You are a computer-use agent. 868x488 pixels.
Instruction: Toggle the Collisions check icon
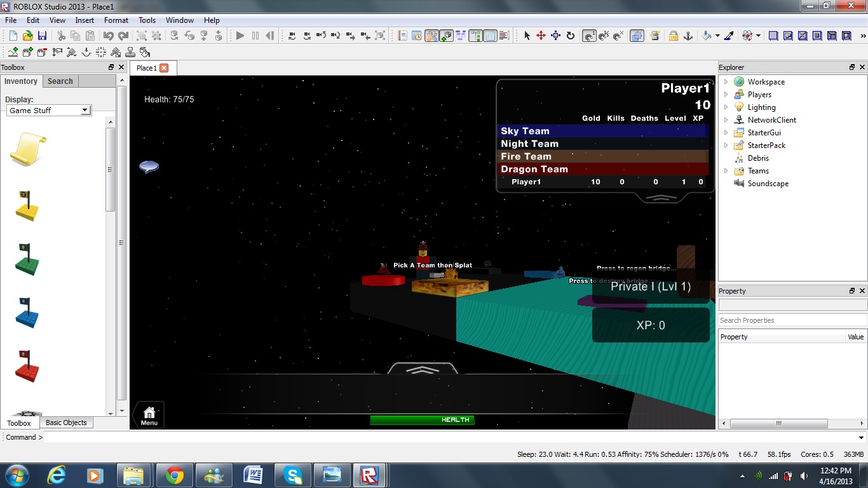637,36
